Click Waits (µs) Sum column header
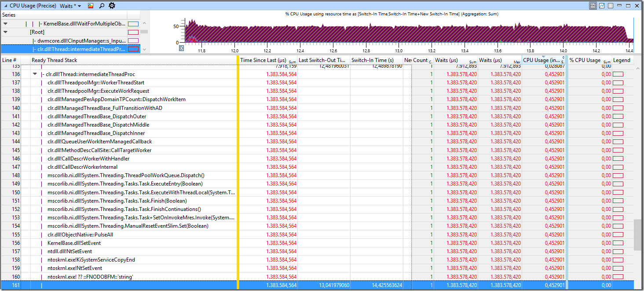Image resolution: width=644 pixels, height=291 pixels. pos(456,60)
